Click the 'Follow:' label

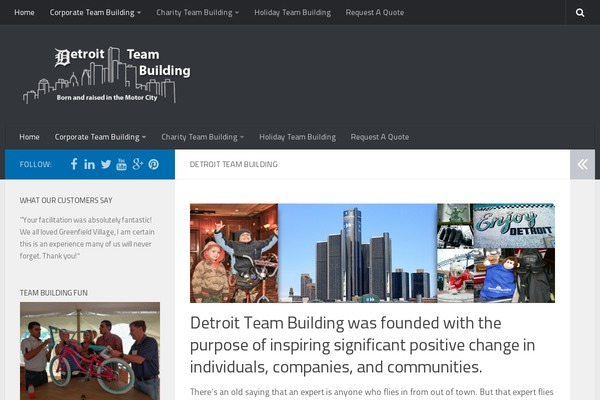point(36,164)
